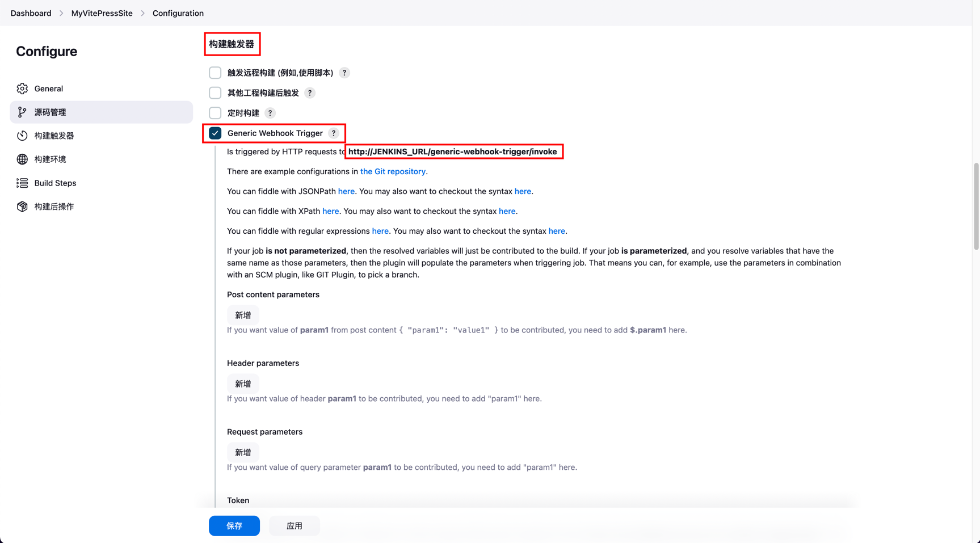
Task: Open the Git repository link
Action: pyautogui.click(x=393, y=171)
